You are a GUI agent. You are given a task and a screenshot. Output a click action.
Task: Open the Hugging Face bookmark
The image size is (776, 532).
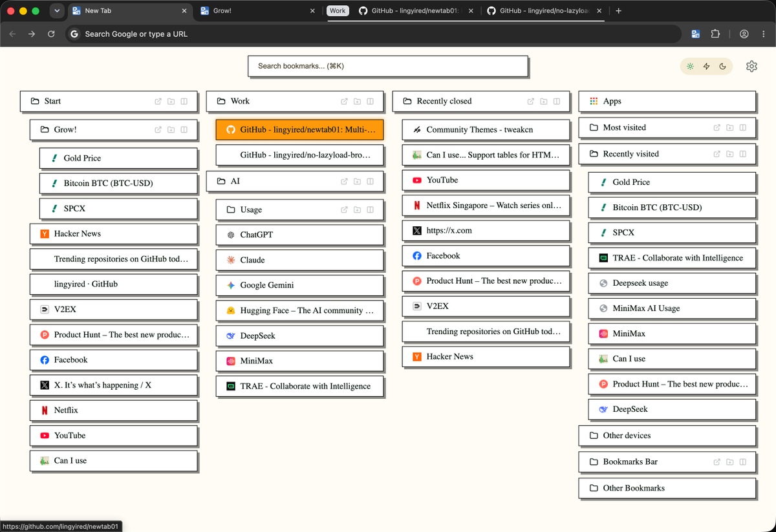point(299,310)
